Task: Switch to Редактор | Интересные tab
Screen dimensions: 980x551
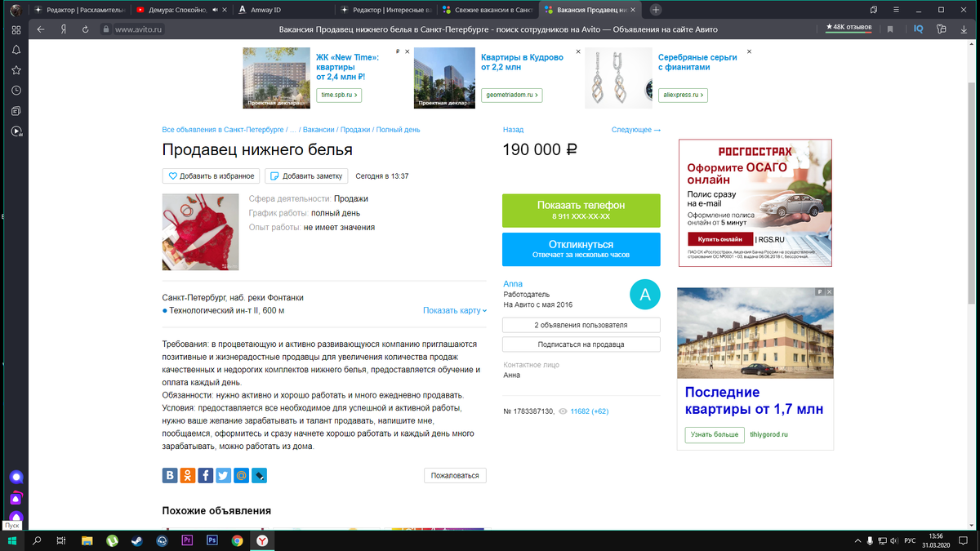Action: tap(385, 10)
